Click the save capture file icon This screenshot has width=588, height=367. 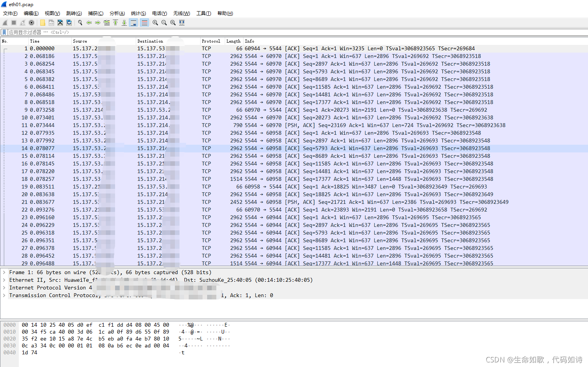point(51,23)
